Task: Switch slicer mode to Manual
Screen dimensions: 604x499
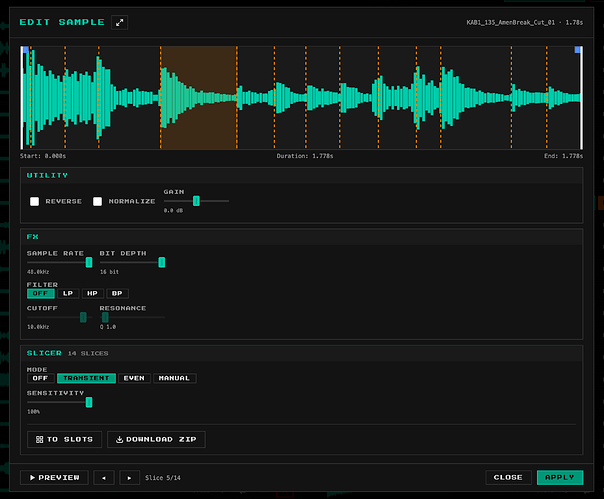Action: (x=175, y=378)
